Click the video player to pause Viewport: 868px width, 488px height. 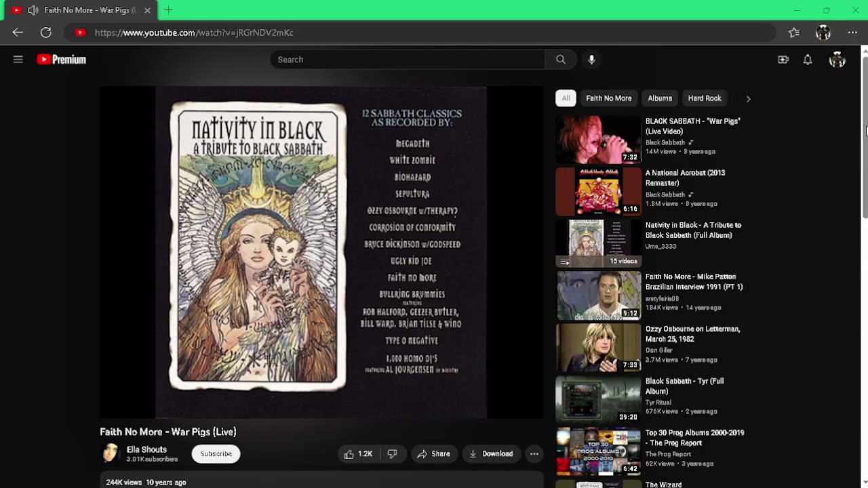pos(321,252)
